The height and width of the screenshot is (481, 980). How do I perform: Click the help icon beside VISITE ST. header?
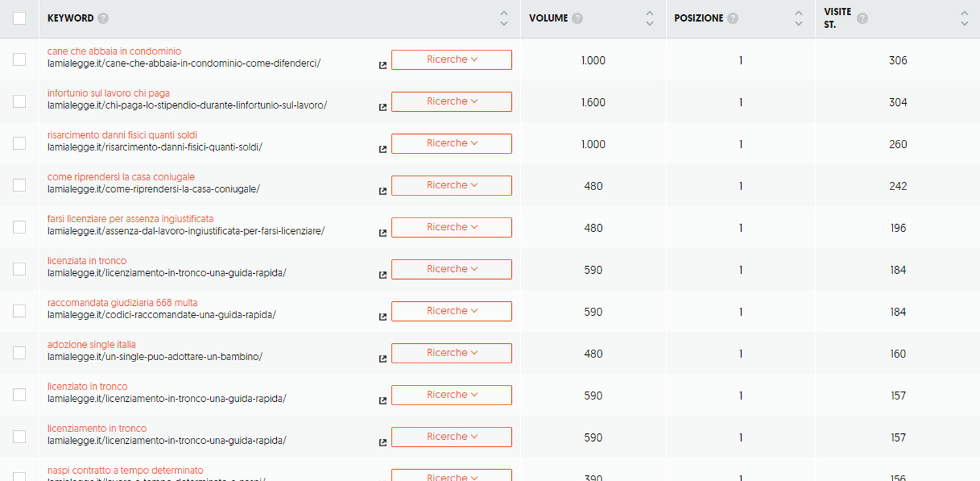coord(862,18)
